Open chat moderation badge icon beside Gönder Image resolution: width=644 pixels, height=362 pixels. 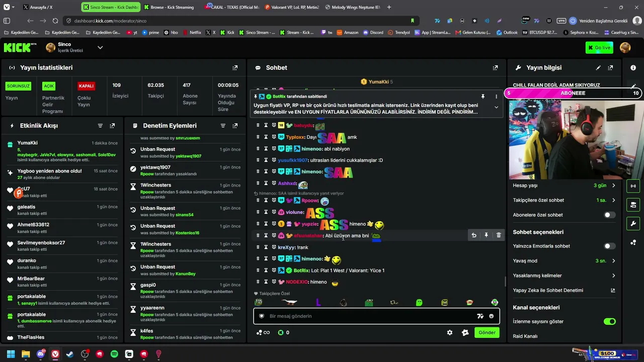[465, 332]
